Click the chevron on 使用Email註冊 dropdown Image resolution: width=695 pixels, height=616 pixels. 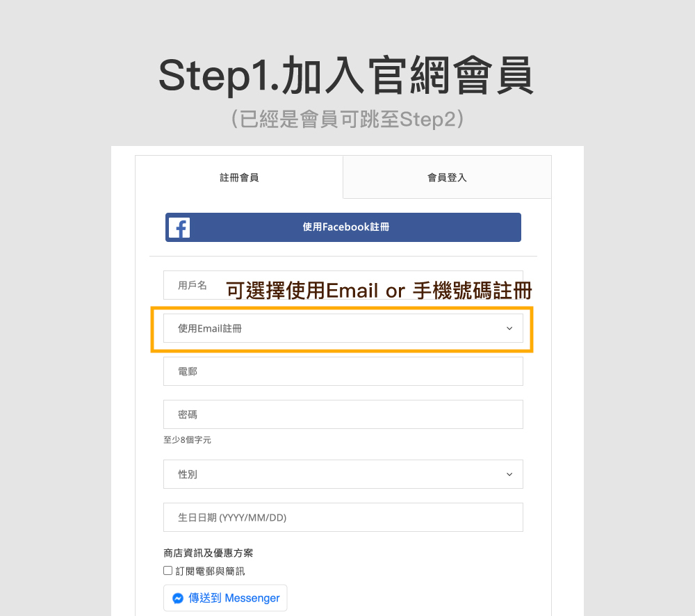tap(509, 329)
